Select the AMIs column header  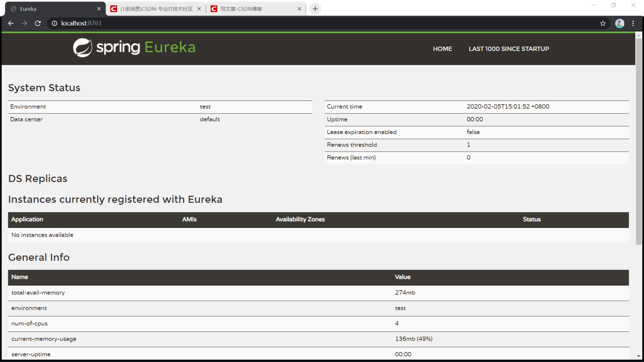click(189, 219)
